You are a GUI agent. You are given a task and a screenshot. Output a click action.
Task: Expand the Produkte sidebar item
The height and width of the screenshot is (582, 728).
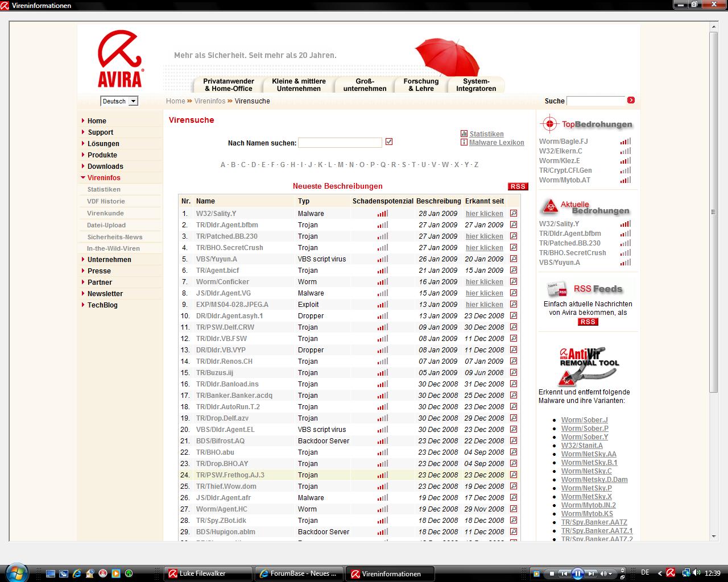click(x=83, y=155)
